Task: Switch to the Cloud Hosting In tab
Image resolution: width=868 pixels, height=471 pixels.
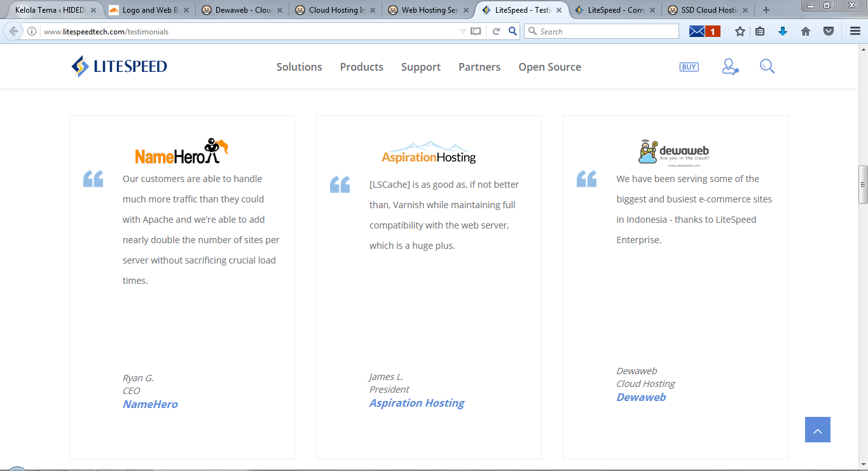Action: click(x=334, y=10)
